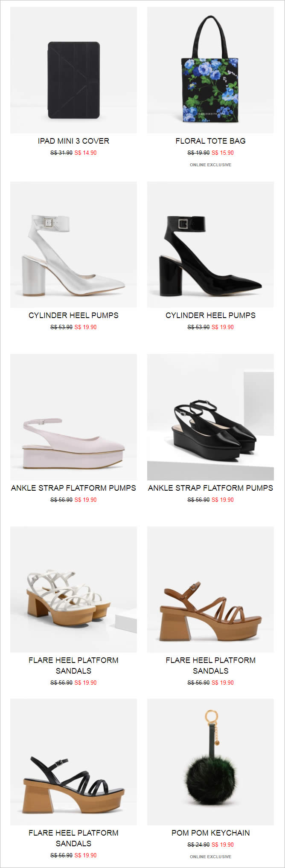View the silver Cylinder Heel Pumps image
The height and width of the screenshot is (868, 285).
(x=73, y=245)
